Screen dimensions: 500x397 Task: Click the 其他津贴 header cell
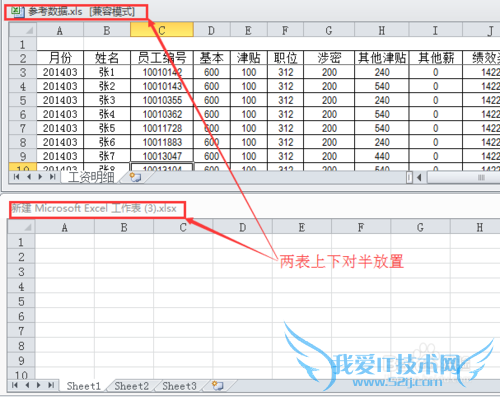(x=382, y=58)
